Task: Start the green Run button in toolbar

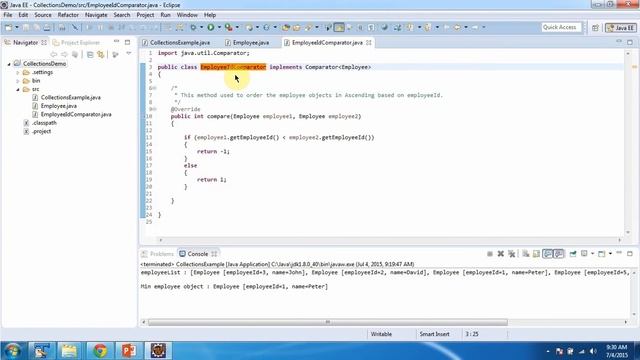Action: [211, 27]
